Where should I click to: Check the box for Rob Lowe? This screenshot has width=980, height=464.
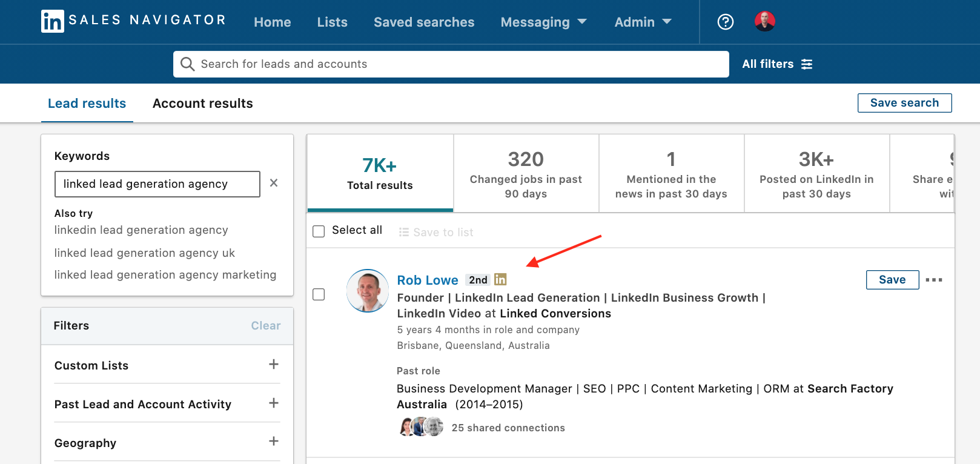click(x=319, y=294)
